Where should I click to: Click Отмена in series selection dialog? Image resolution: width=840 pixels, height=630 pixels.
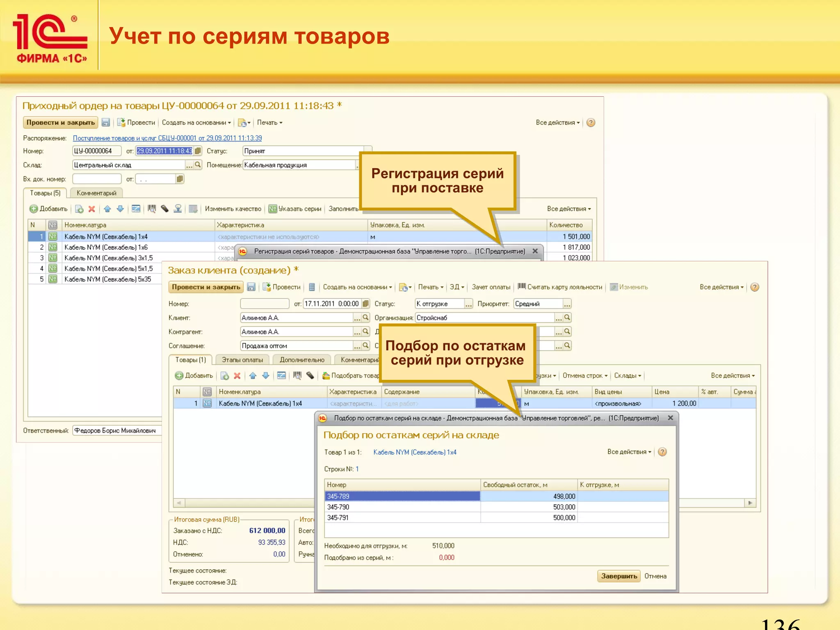(x=655, y=576)
